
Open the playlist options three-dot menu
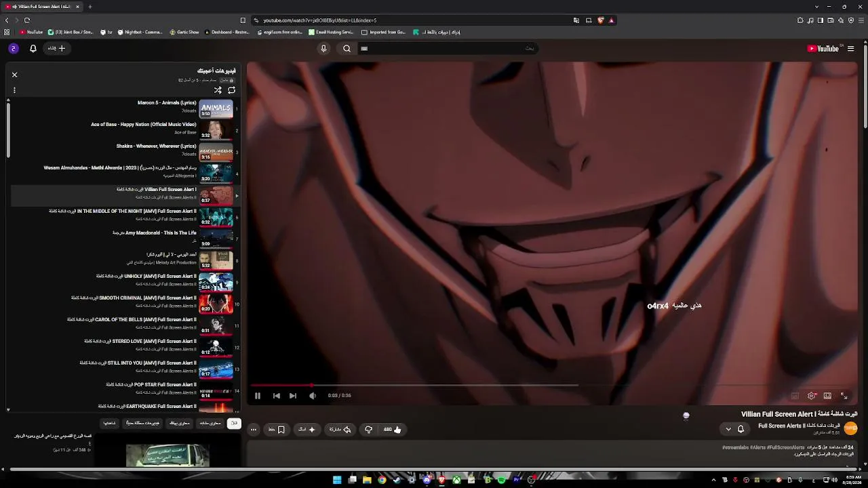pos(14,90)
